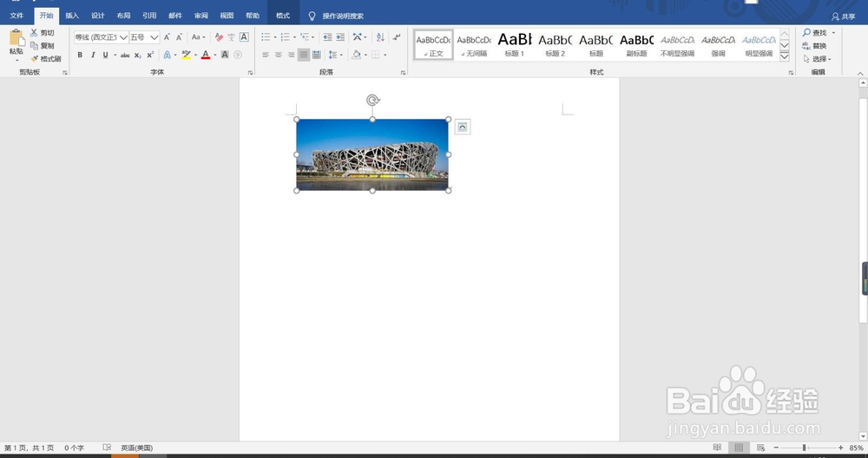Click the red font color button
Viewport: 868px width, 458px height.
pos(206,55)
